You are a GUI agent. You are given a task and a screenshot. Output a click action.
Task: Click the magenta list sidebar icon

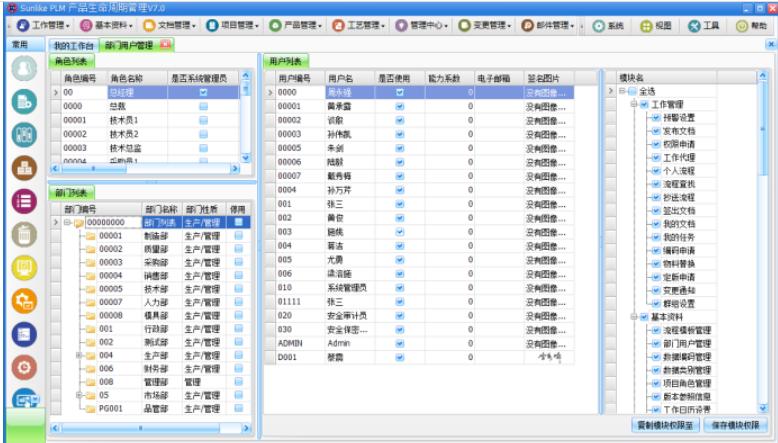click(x=24, y=201)
